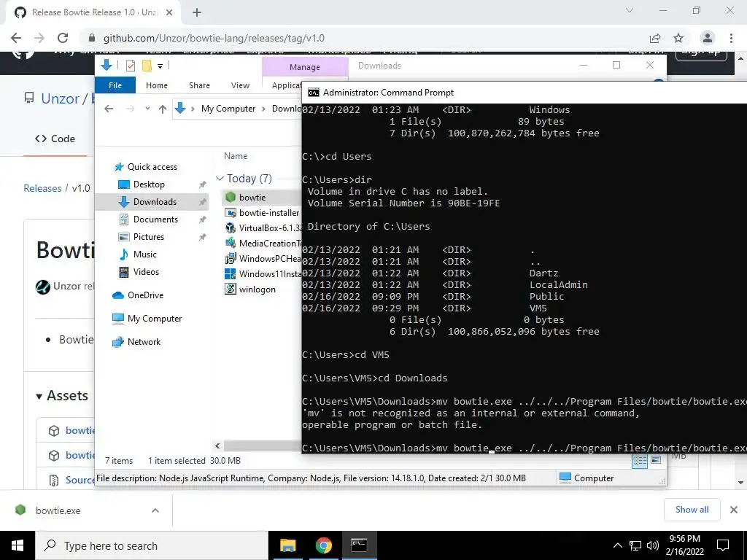The image size is (747, 560).
Task: Switch to Command Prompt from the taskbar
Action: [x=359, y=545]
